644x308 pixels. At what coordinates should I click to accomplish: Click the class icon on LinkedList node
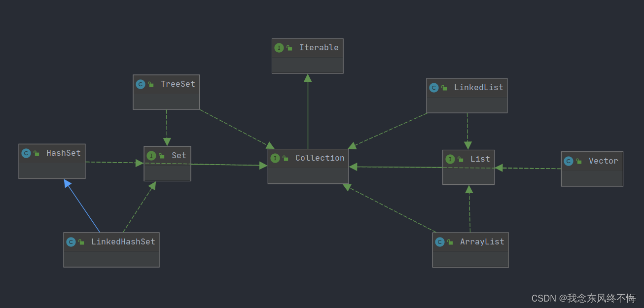[433, 87]
